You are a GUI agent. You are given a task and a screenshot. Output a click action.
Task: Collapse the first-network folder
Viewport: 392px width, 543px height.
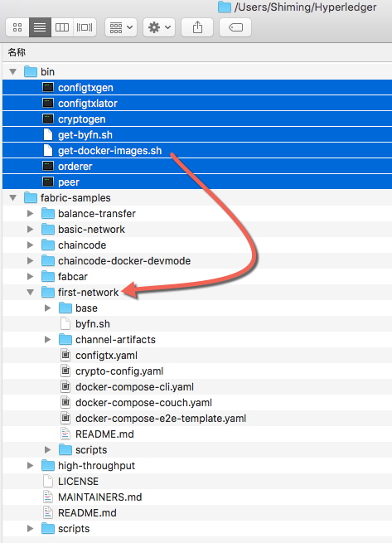point(31,293)
